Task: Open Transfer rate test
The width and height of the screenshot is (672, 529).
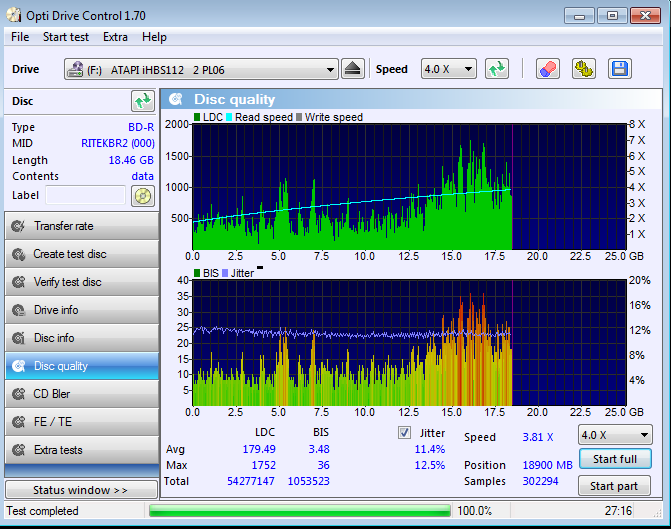Action: pyautogui.click(x=82, y=226)
